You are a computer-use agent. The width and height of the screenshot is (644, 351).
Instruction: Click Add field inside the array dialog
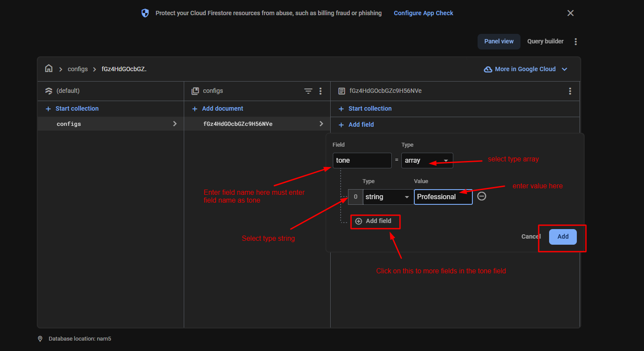click(374, 221)
